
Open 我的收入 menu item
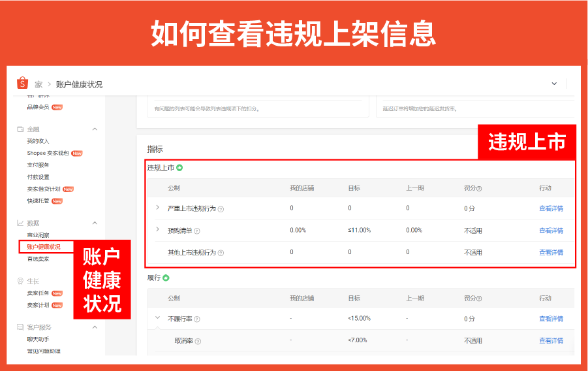pyautogui.click(x=38, y=141)
